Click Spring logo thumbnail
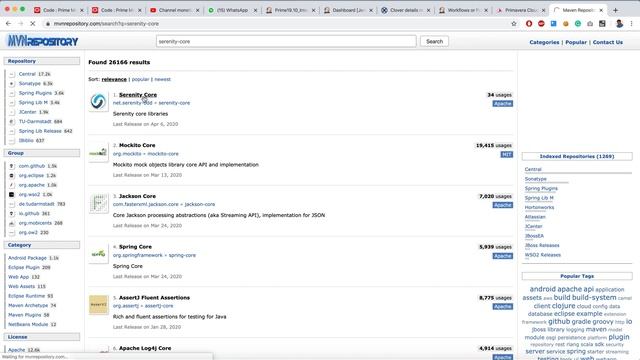Image resolution: width=640 pixels, height=360 pixels. tap(98, 254)
